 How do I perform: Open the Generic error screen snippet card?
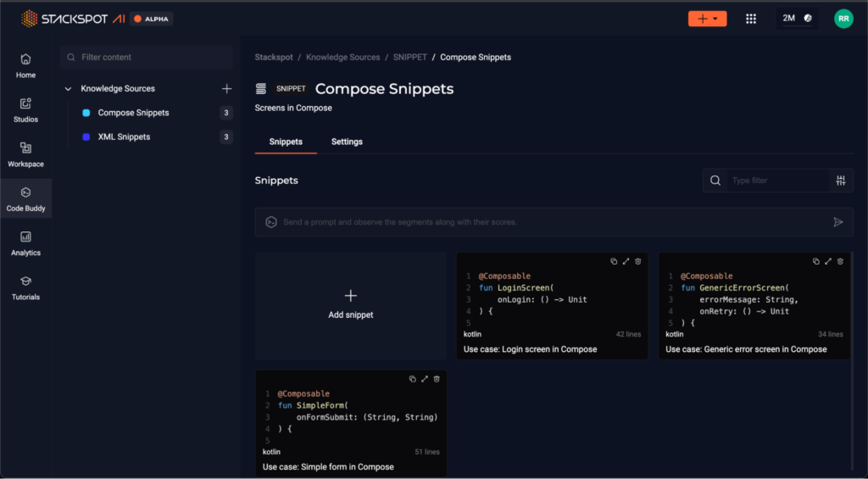pos(754,306)
